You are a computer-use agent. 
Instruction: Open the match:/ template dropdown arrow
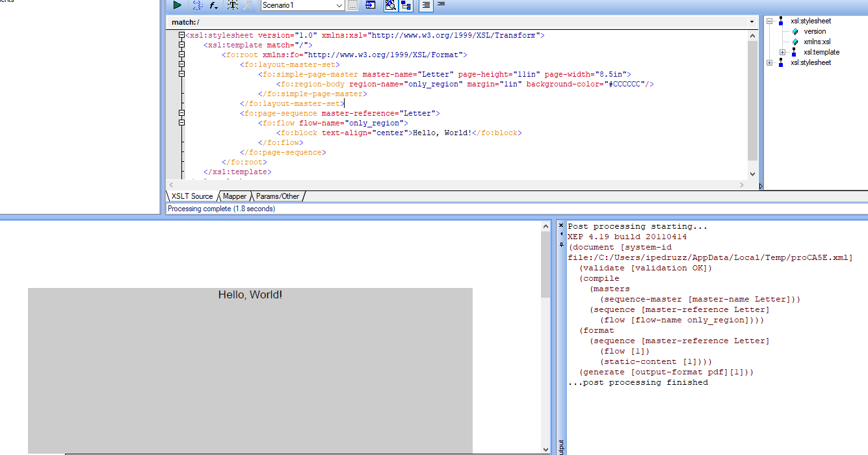point(752,22)
